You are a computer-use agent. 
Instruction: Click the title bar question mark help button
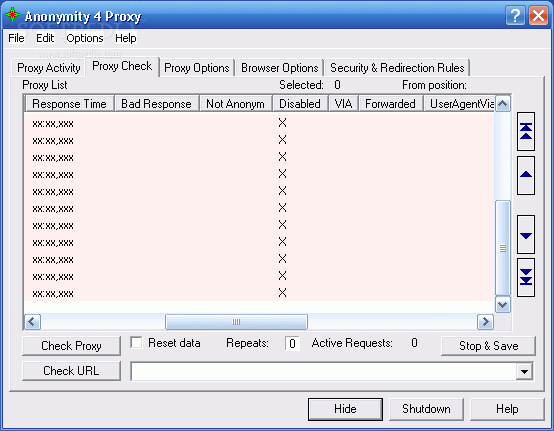coord(515,16)
